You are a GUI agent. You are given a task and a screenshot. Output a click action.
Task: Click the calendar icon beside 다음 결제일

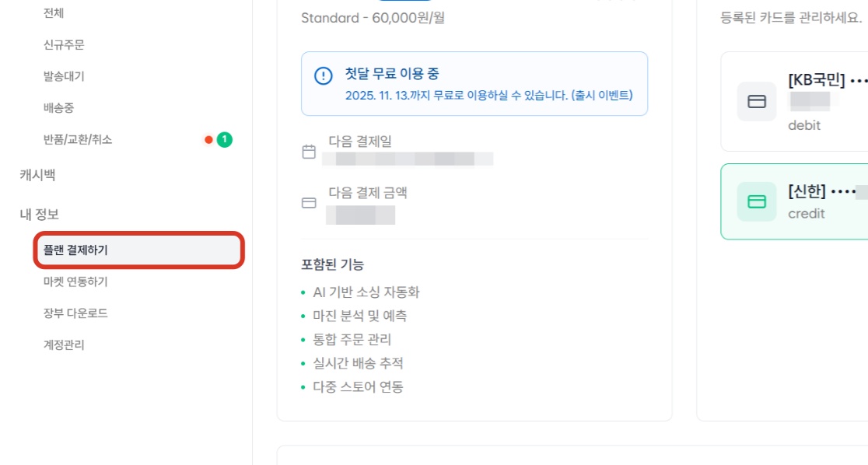(x=309, y=151)
